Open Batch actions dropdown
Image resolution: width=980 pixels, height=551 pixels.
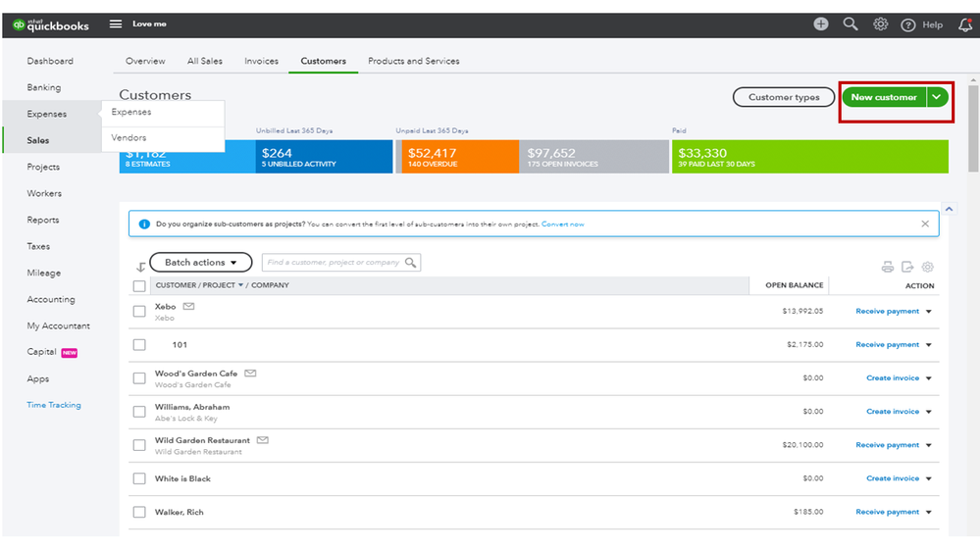click(x=201, y=263)
